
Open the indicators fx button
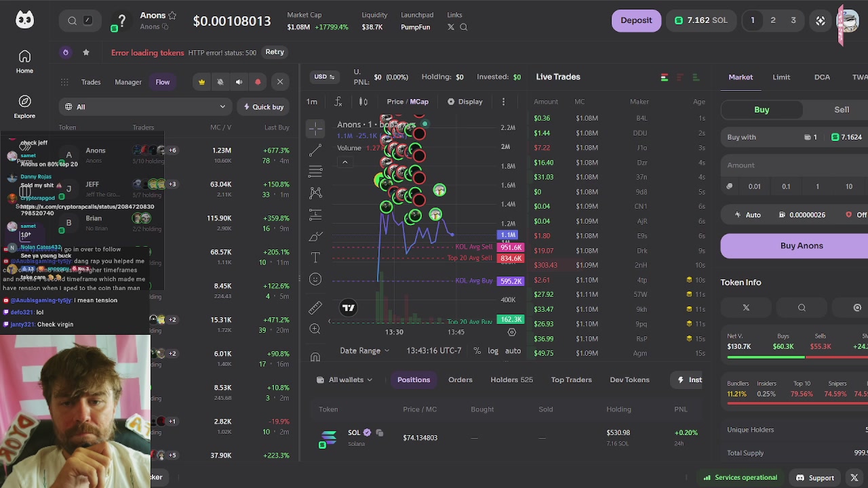coord(338,102)
